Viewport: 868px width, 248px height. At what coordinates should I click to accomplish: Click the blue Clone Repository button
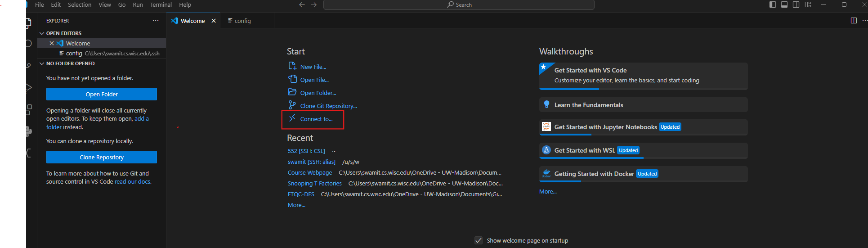[102, 157]
